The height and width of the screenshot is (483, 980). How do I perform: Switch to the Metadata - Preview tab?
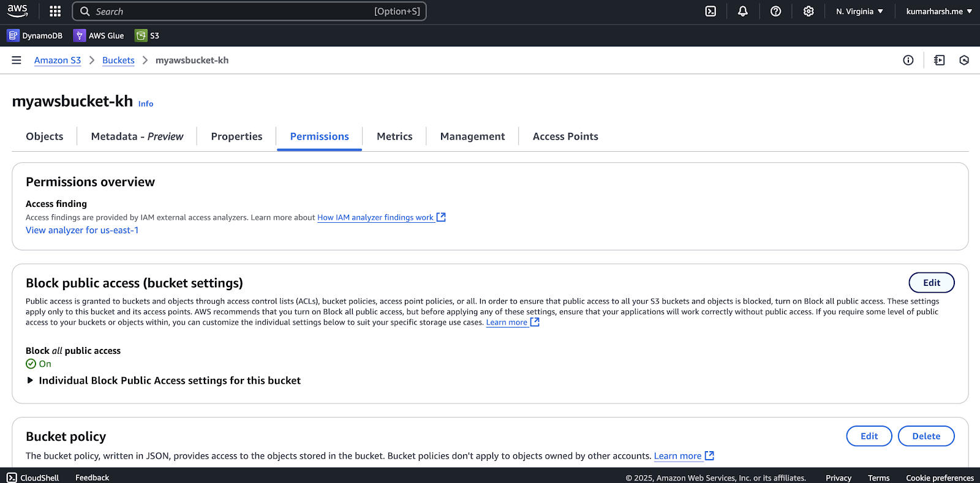point(137,137)
